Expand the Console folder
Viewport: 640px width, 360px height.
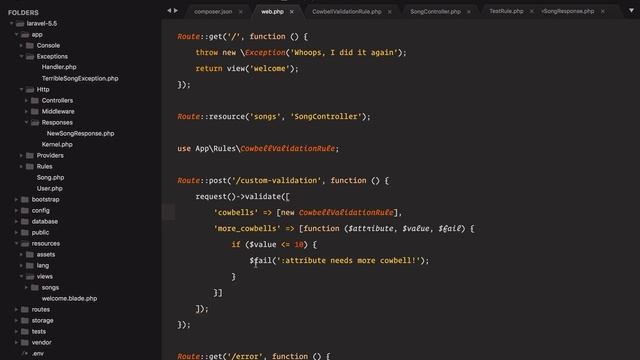click(21, 46)
